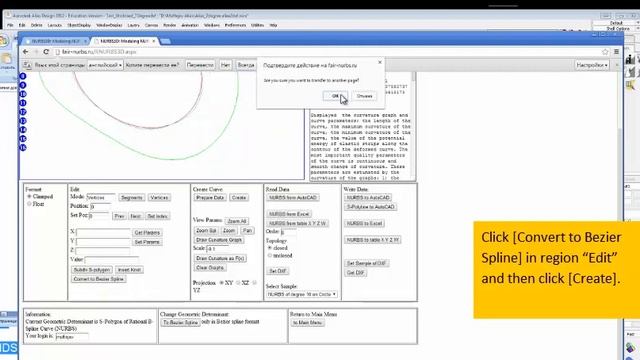This screenshot has height=360, width=640.
Task: Cancel dialog with Отмена button
Action: 364,96
